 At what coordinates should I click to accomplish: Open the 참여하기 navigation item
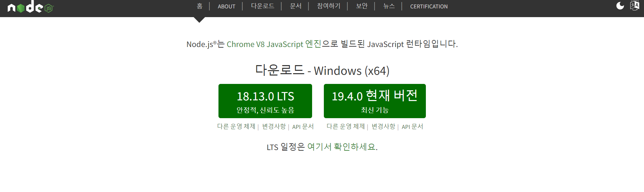329,6
